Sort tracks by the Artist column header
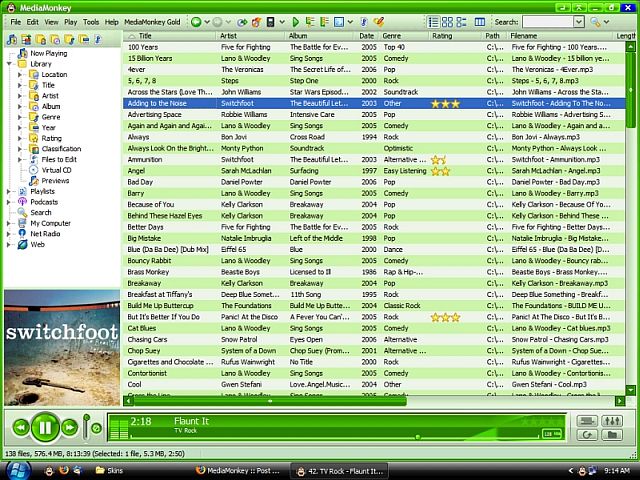The width and height of the screenshot is (640, 480). click(x=250, y=36)
